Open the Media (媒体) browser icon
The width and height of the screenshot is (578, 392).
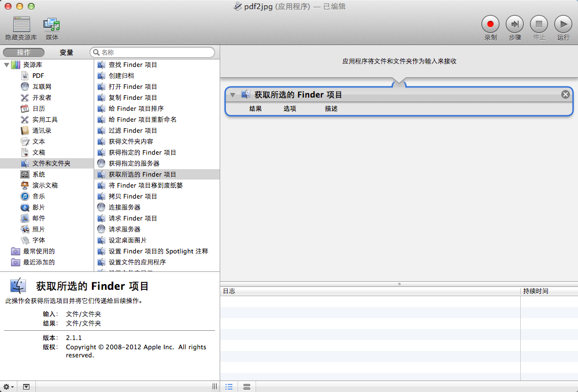[x=52, y=25]
